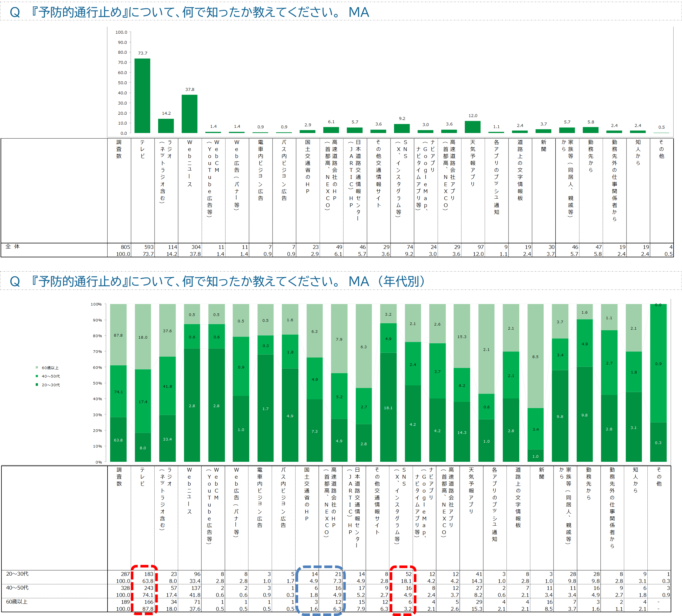The image size is (682, 616).
Task: Select 166 テレビ count for 60歳以上
Action: click(x=149, y=602)
